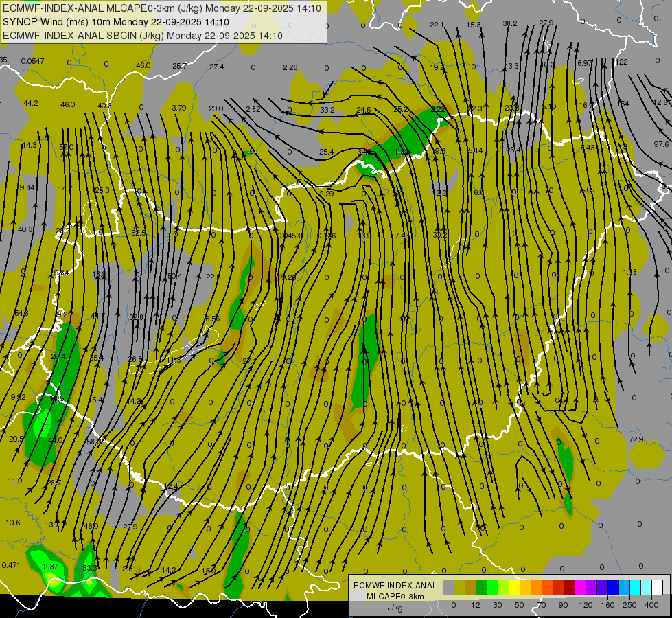
Task: Click the map value 0.0547
Action: tap(32, 61)
